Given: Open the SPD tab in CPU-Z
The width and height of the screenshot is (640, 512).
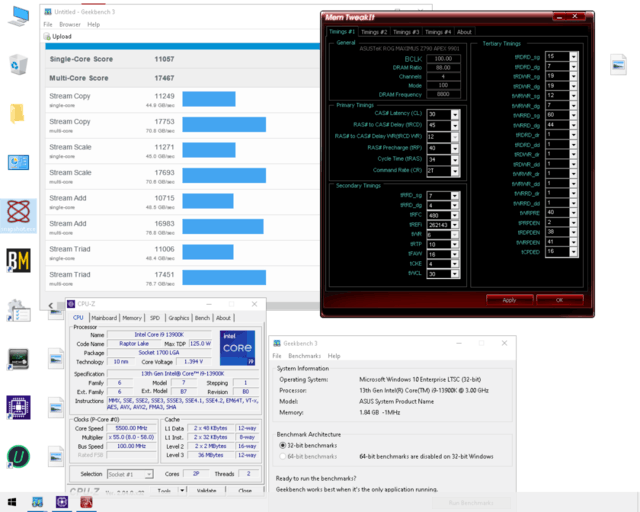Looking at the screenshot, I should click(155, 318).
